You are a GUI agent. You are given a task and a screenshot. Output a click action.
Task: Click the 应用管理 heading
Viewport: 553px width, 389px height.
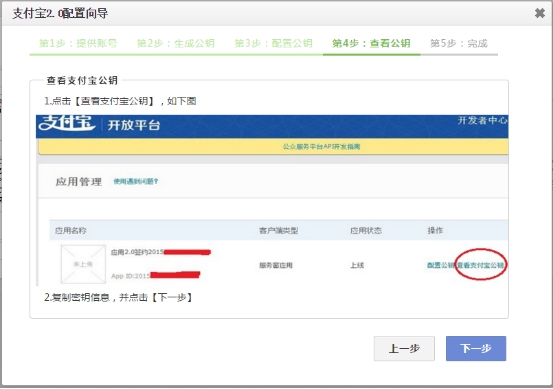pos(79,182)
